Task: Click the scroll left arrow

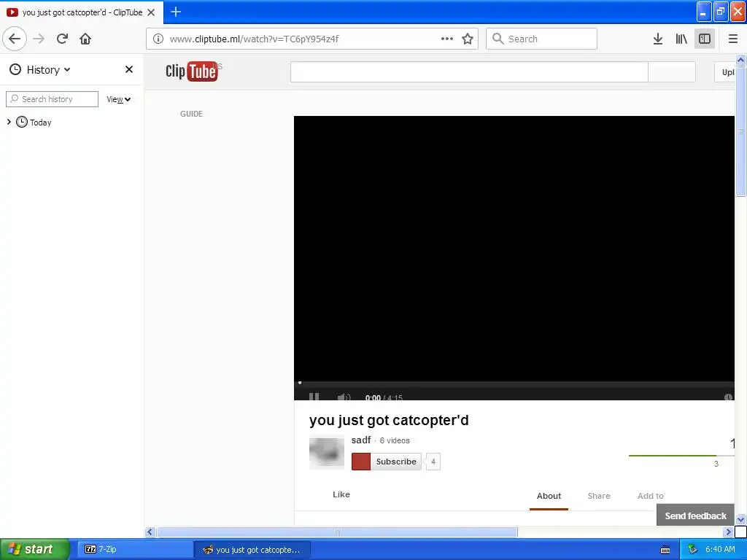Action: pos(150,532)
